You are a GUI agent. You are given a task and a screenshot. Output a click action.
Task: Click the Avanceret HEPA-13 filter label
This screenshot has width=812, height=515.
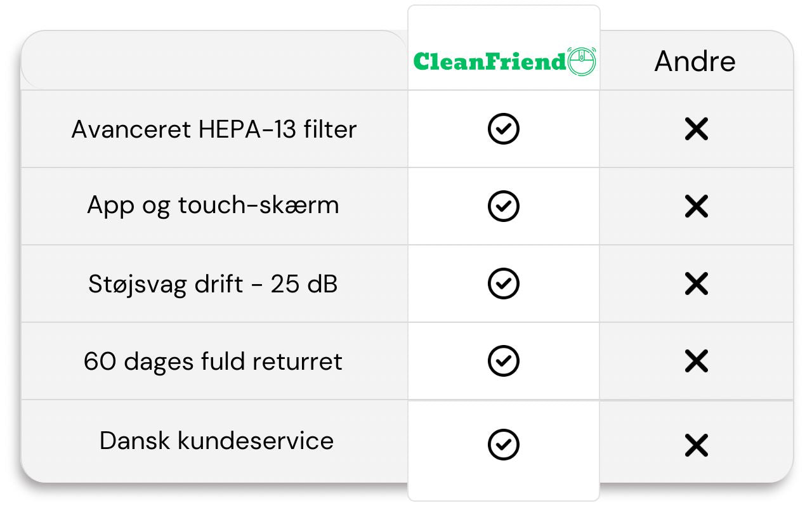click(x=214, y=129)
